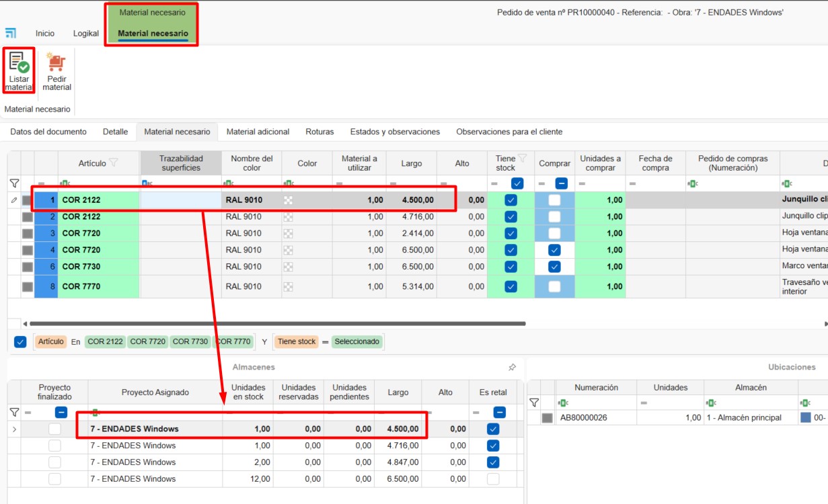Click the pin icon in Almacenes panel

tap(512, 368)
